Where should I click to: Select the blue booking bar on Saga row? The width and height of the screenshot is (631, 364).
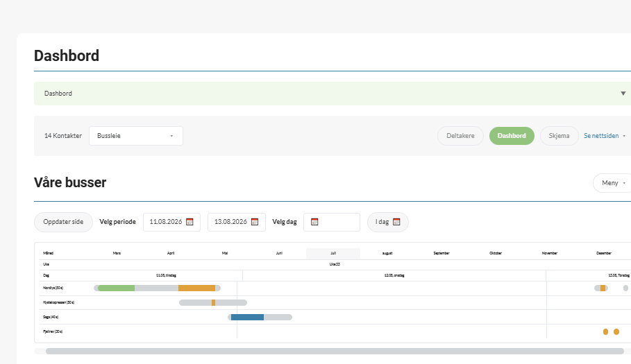[248, 318]
